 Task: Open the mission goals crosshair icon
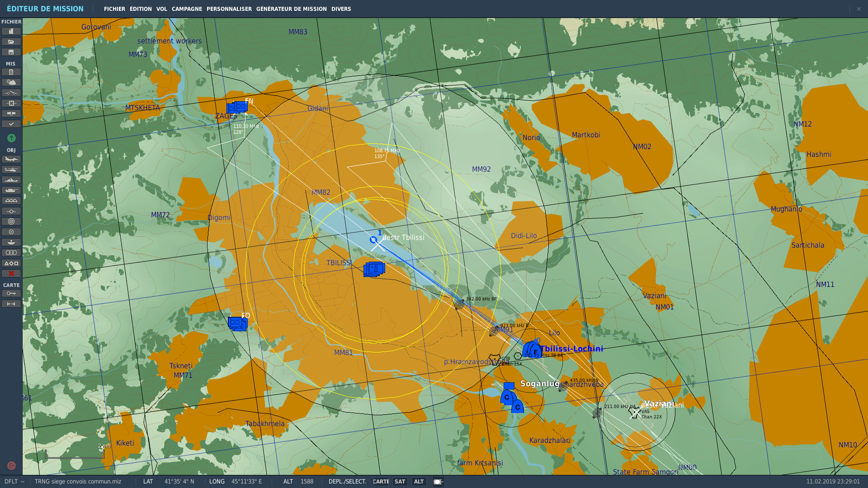coord(11,103)
